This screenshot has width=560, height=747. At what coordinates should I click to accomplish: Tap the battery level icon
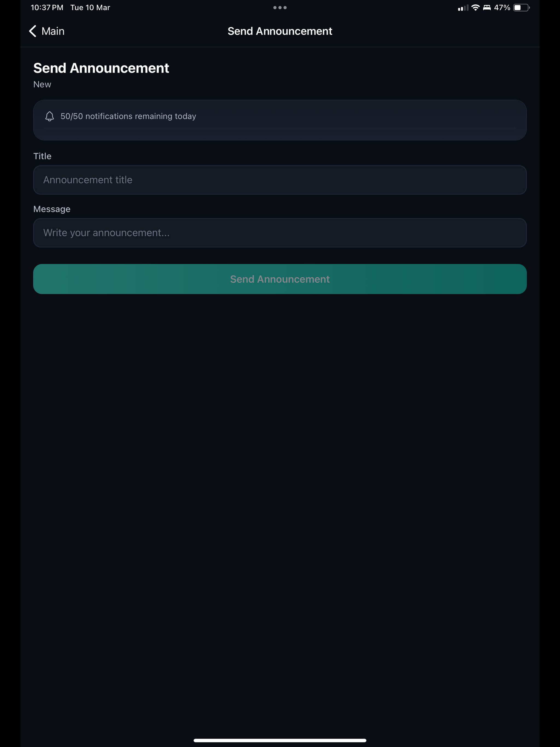coord(521,7)
